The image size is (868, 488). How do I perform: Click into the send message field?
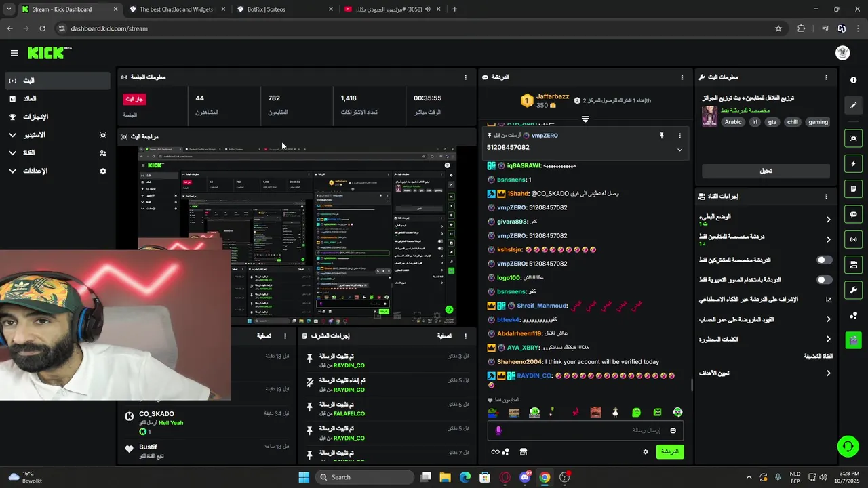pos(585,430)
